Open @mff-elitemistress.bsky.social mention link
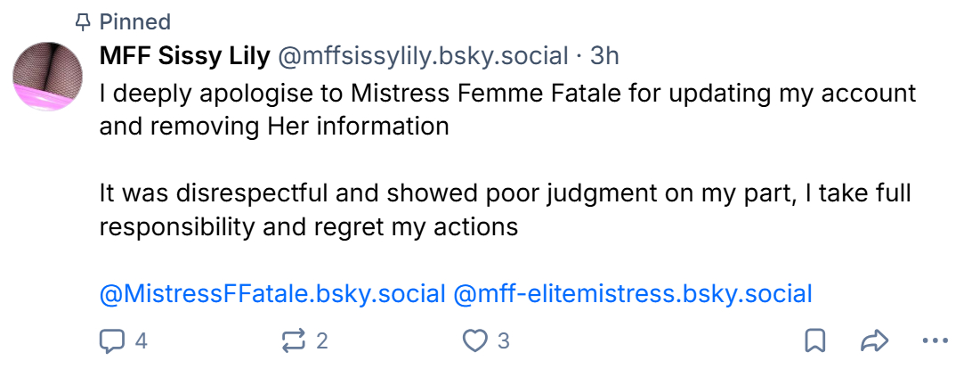 (x=633, y=293)
